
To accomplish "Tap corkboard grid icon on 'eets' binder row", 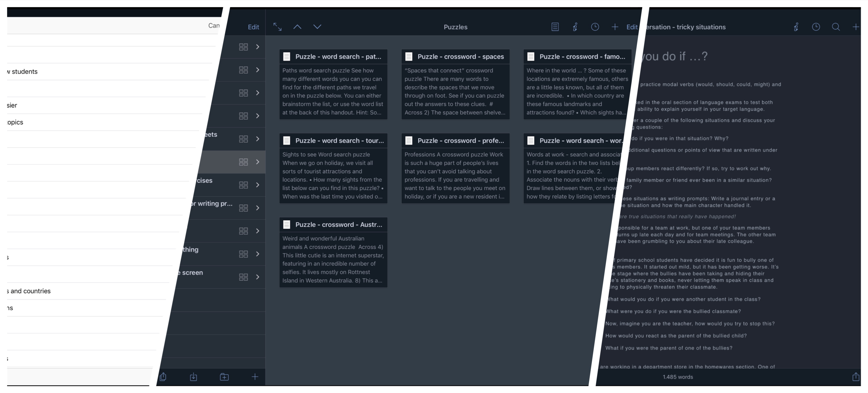I will tap(243, 139).
